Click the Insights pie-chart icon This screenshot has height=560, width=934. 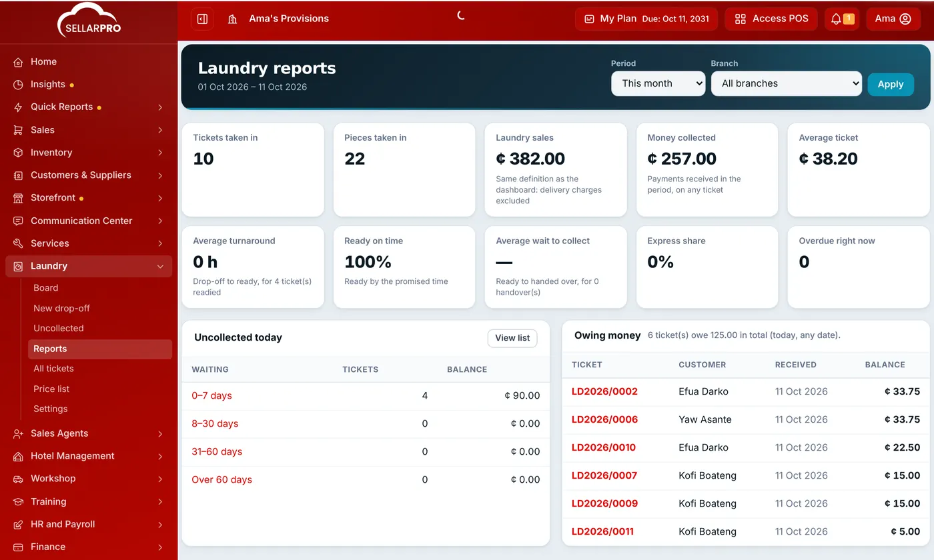[x=19, y=85]
